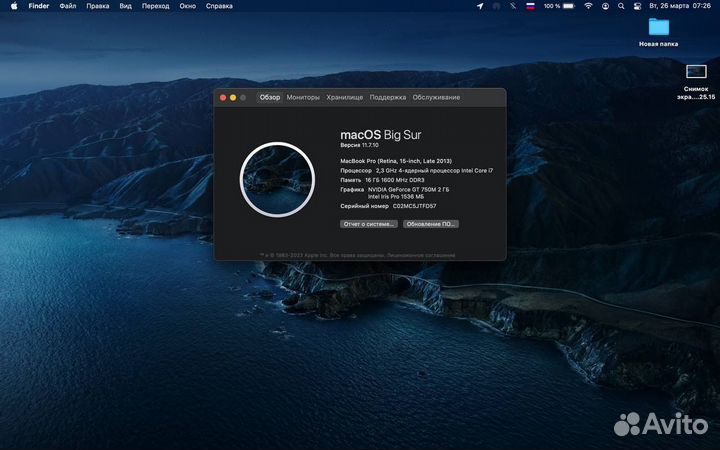720x450 pixels.
Task: Click the serial number C02MC5JTFD57
Action: [414, 206]
